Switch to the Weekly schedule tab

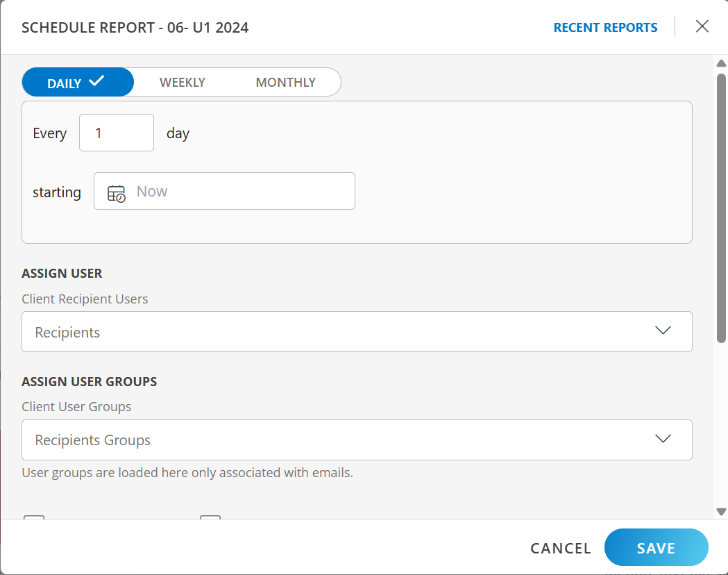183,82
